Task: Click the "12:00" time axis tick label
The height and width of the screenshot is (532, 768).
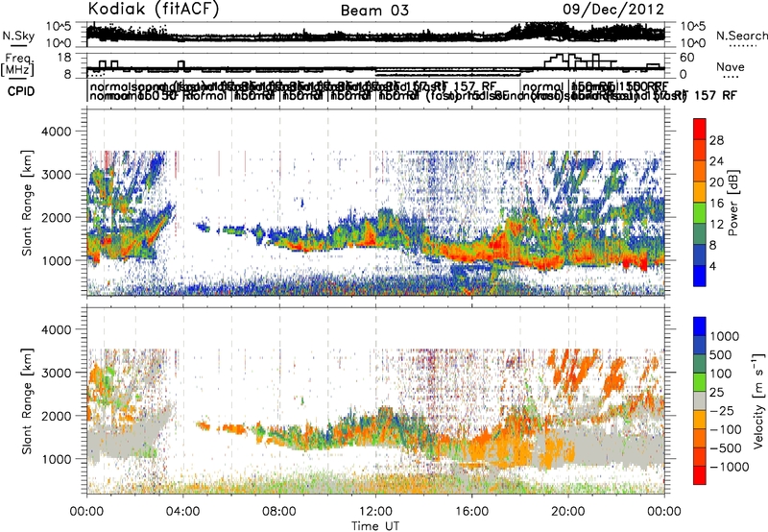Action: click(x=375, y=512)
